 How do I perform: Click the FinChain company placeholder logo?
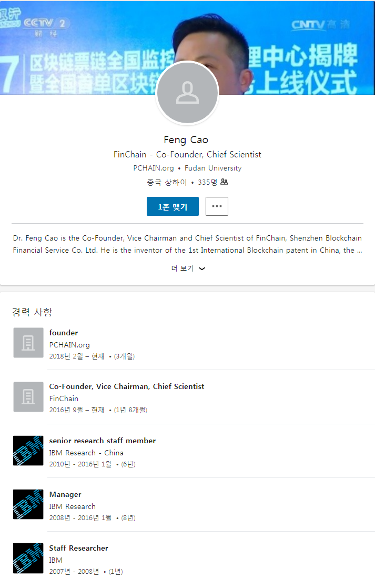coord(28,397)
